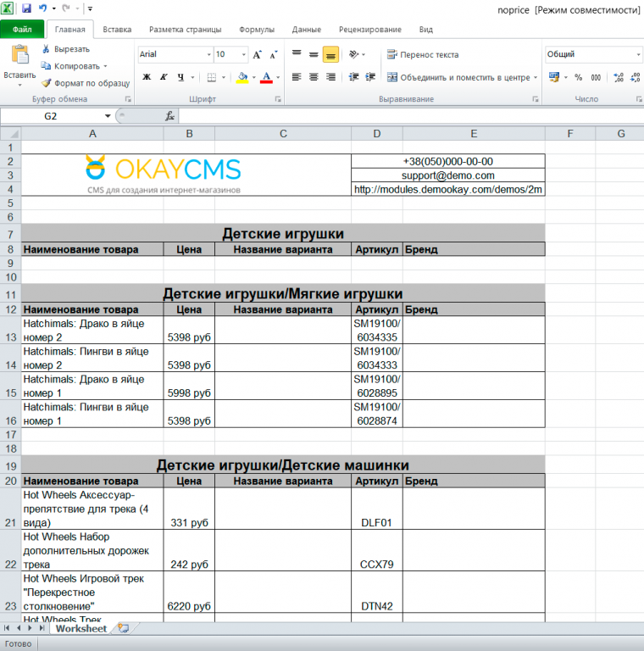The image size is (644, 651).
Task: Toggle bottom vertical alignment button
Action: pyautogui.click(x=330, y=54)
